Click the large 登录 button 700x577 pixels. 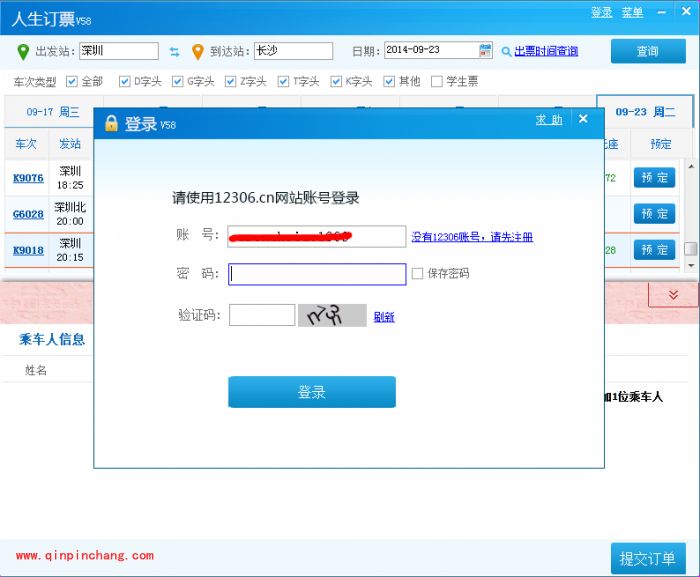point(312,392)
